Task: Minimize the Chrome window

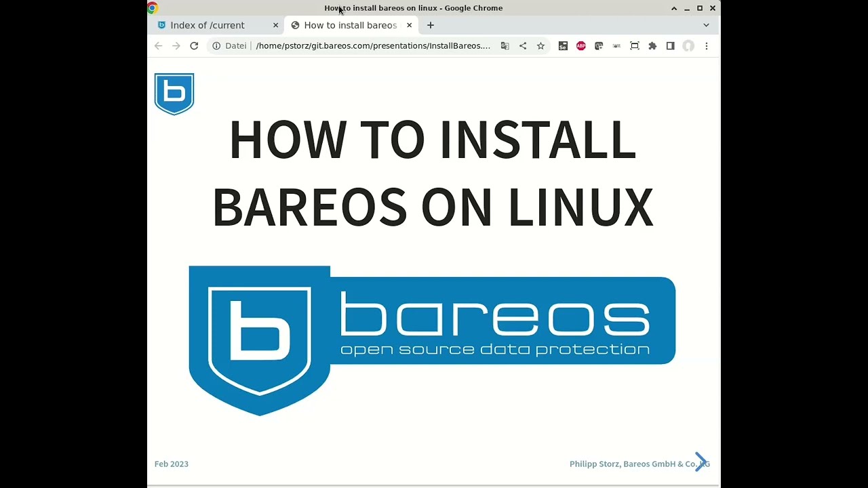Action: (x=687, y=8)
